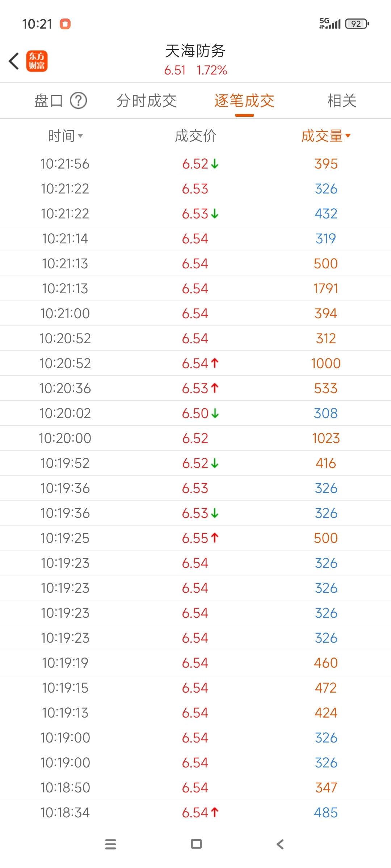391x868 pixels.
Task: Tap the 成交价 column header
Action: [195, 136]
